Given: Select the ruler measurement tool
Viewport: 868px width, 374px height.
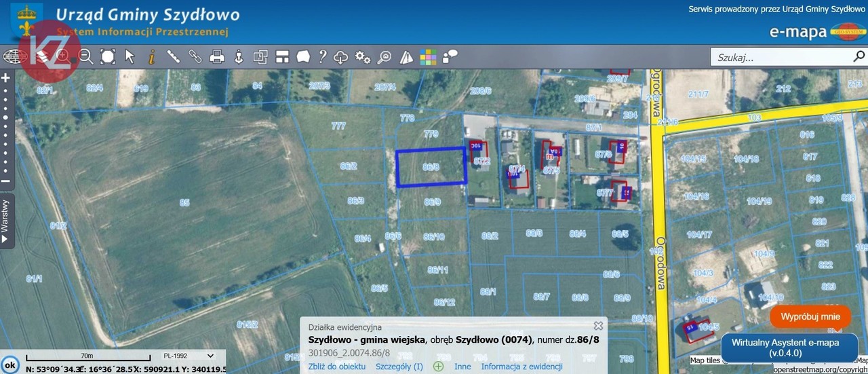Looking at the screenshot, I should point(173,56).
